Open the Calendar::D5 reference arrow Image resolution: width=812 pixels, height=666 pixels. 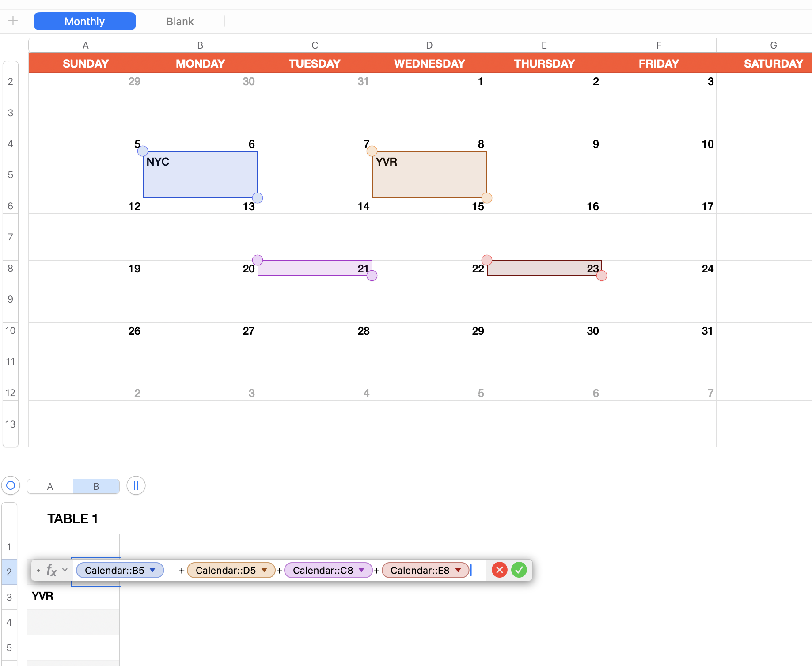pos(264,570)
